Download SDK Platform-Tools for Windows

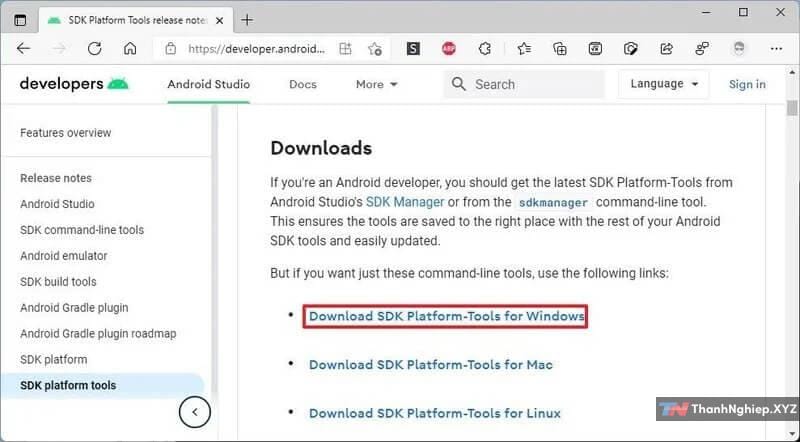tap(446, 316)
